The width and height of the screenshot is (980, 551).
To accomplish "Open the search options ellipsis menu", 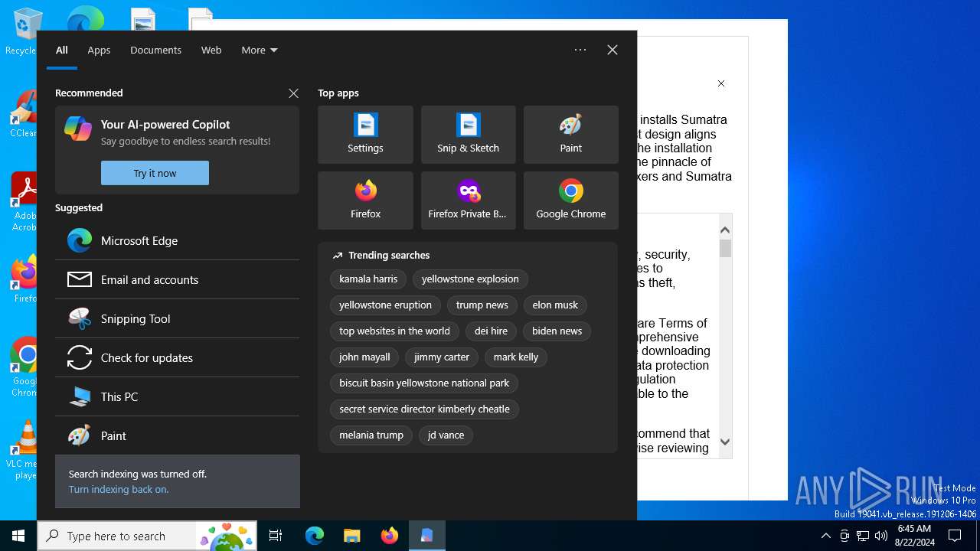I will (x=580, y=50).
